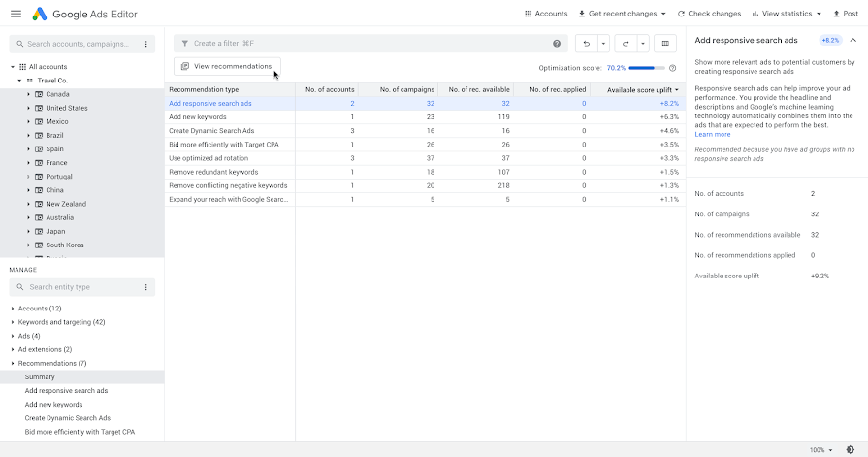Open the redo history dropdown
This screenshot has height=457, width=868.
643,44
